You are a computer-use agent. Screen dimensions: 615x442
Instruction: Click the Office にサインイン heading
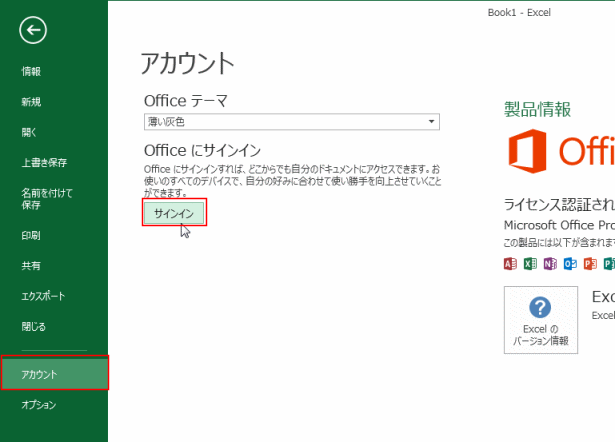[x=202, y=150]
